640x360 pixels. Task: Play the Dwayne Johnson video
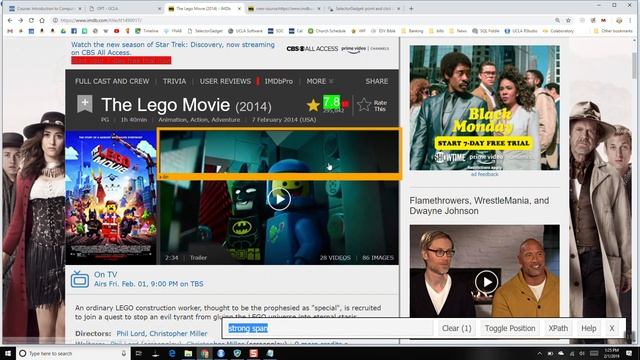(487, 282)
